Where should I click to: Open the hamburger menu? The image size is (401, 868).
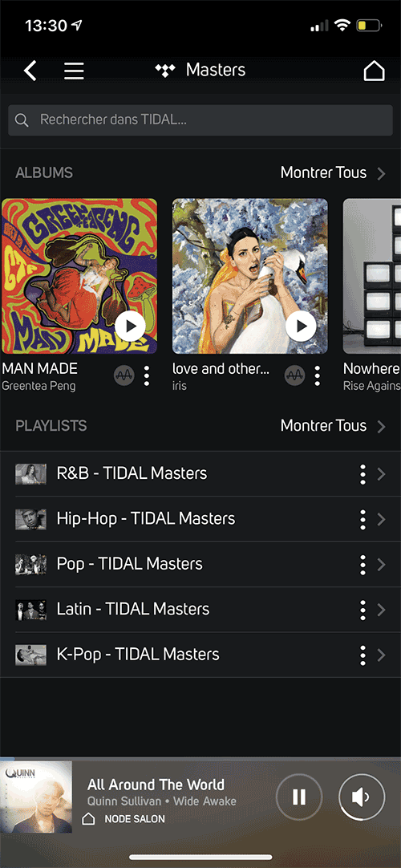coord(74,71)
